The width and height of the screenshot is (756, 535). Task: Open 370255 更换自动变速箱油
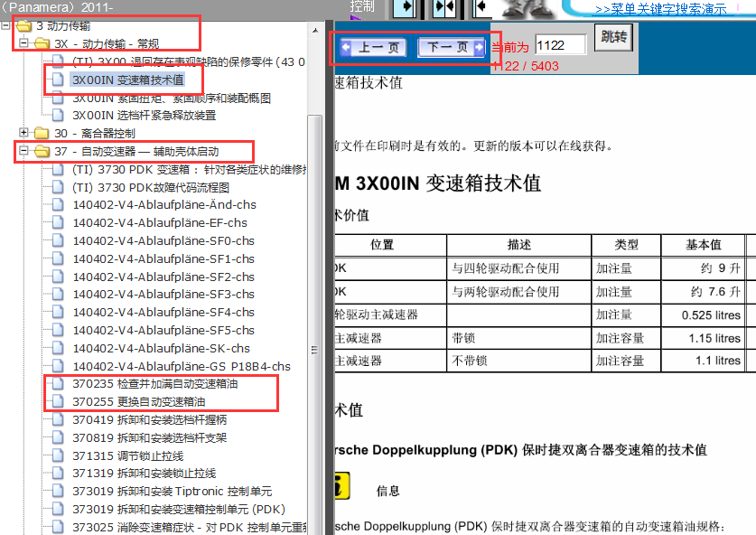(139, 401)
